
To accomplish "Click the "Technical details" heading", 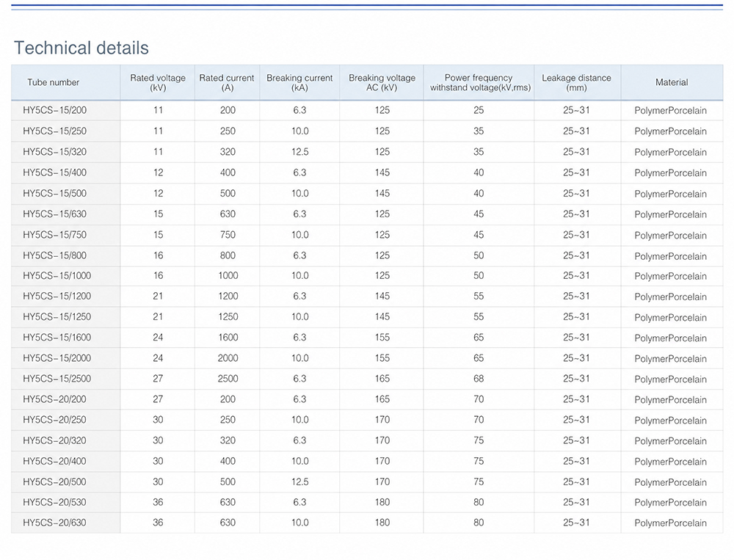I will coord(81,48).
